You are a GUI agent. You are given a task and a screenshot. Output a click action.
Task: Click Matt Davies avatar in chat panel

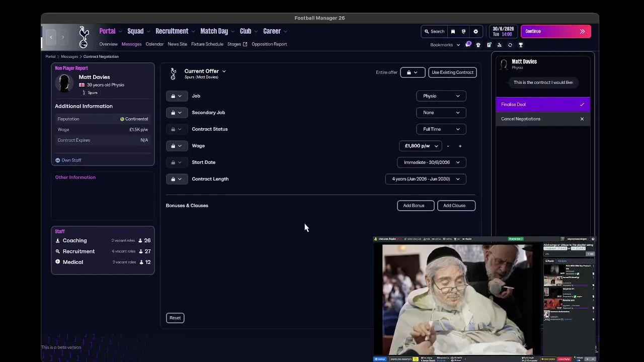504,64
